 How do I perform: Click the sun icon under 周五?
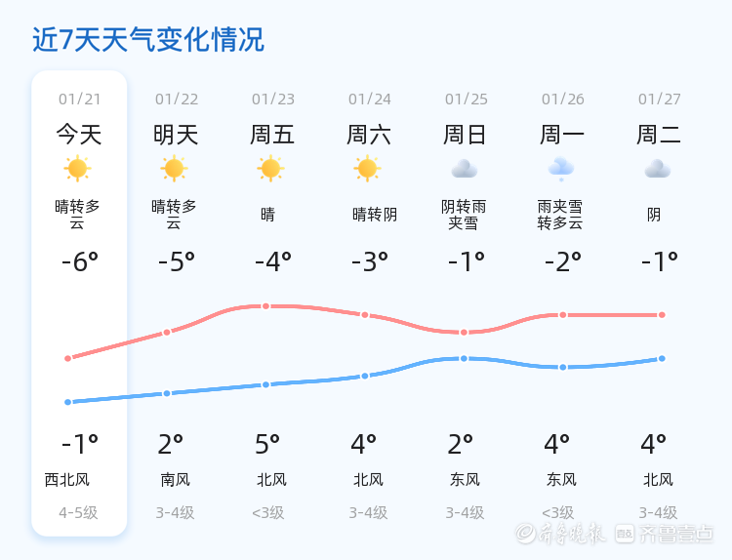tap(270, 169)
